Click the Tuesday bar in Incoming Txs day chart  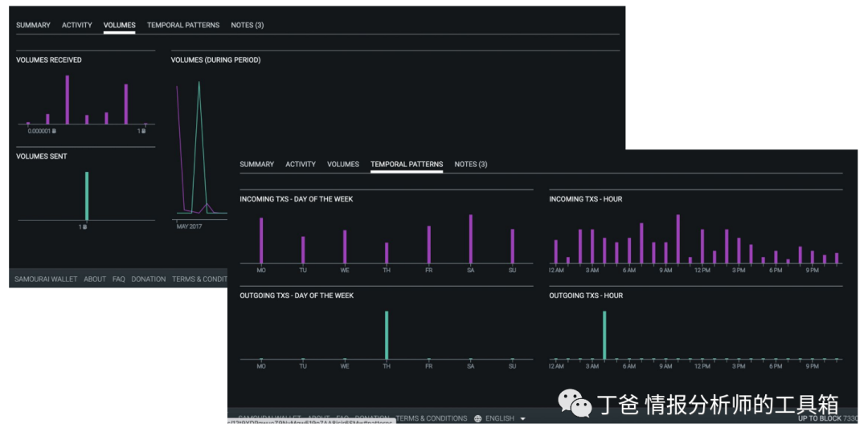[303, 250]
